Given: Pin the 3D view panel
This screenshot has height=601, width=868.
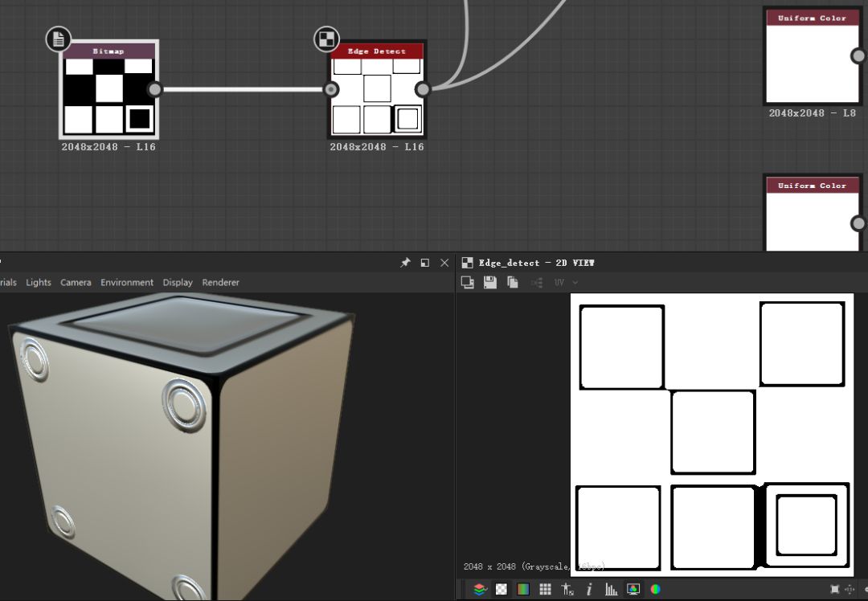Looking at the screenshot, I should pyautogui.click(x=405, y=263).
